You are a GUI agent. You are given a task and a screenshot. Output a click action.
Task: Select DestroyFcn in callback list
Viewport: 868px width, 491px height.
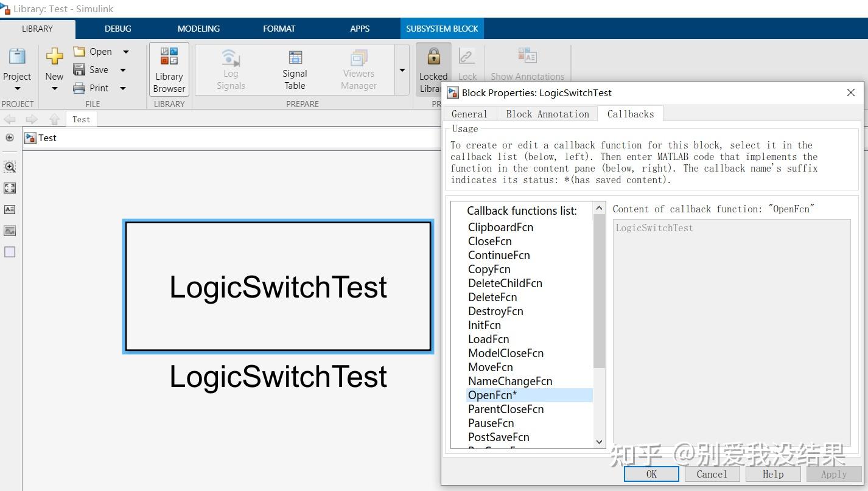495,311
